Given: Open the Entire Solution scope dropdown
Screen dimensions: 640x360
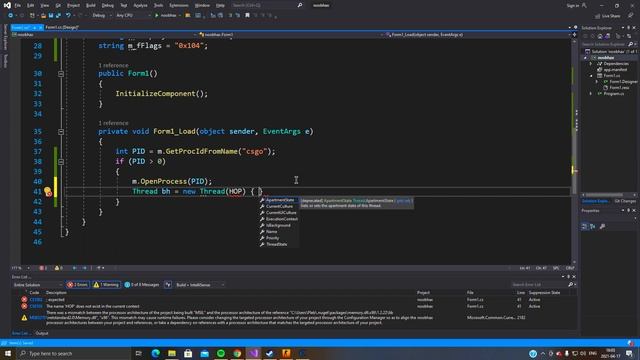Looking at the screenshot, I should 38,285.
